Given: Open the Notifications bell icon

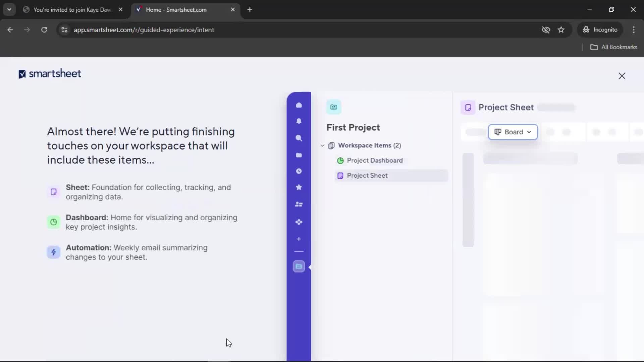Looking at the screenshot, I should coord(299,121).
